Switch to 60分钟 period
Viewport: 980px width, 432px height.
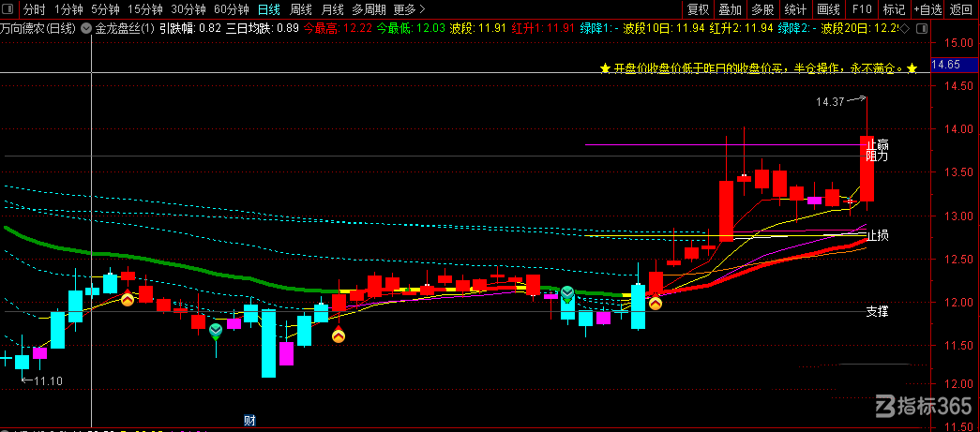tap(232, 9)
